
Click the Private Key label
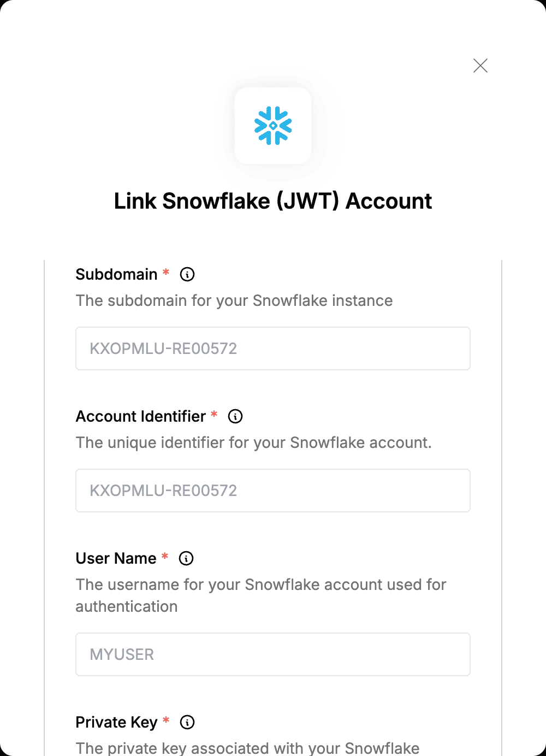(116, 722)
